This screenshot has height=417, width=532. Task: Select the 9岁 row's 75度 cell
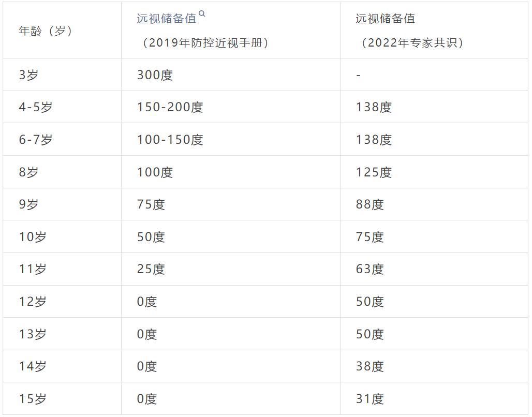pos(151,204)
